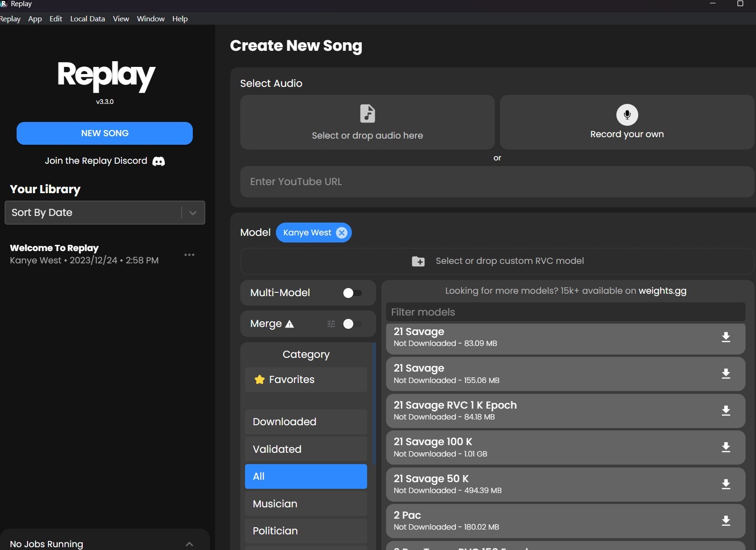This screenshot has height=550, width=756.
Task: Download the 2 Pac model
Action: (x=726, y=521)
